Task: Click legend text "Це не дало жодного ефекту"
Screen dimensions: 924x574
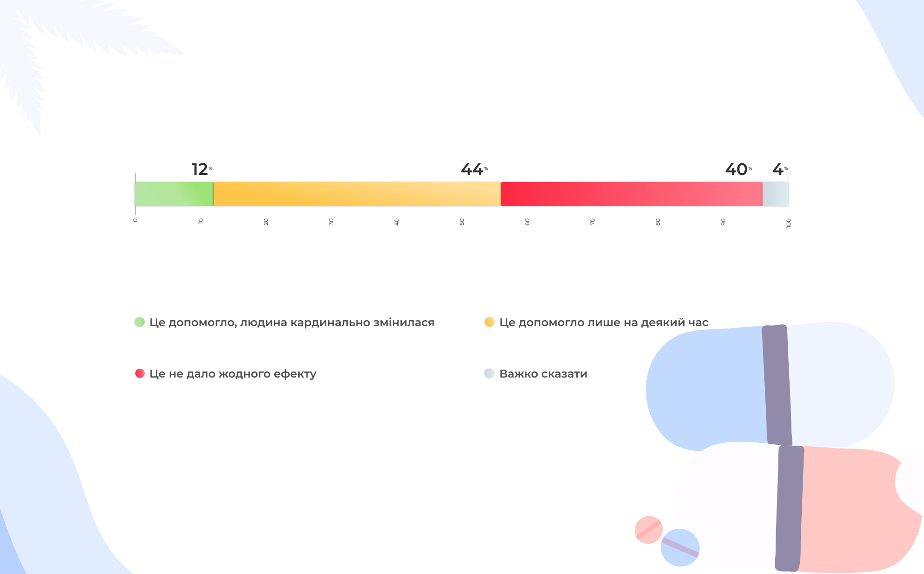Action: click(x=233, y=374)
